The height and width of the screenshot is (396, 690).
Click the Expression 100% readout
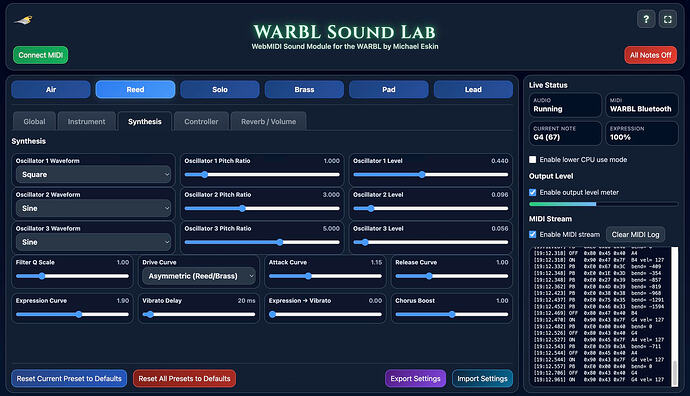pos(642,133)
